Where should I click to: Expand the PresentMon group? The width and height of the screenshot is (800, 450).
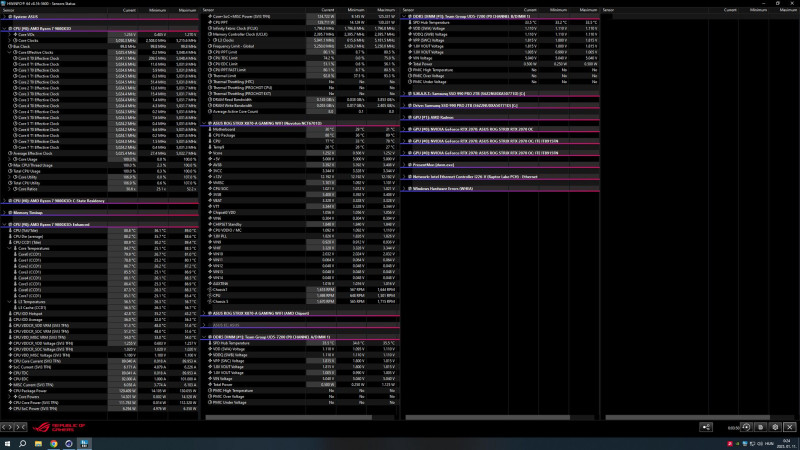coord(404,165)
